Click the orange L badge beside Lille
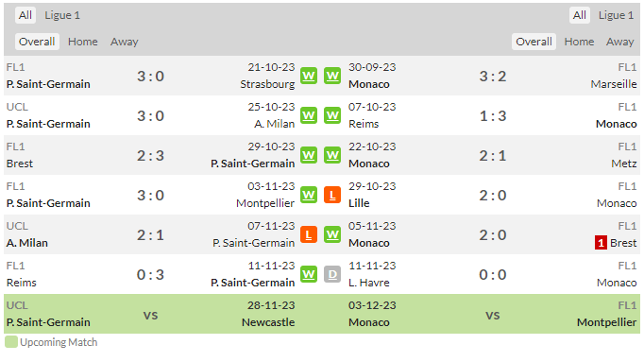This screenshot has width=644, height=362. click(332, 195)
